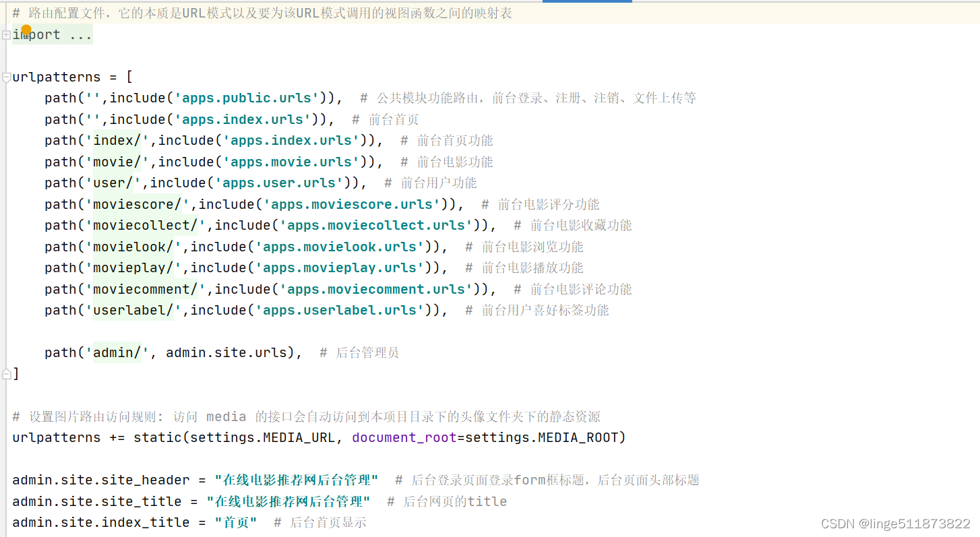
Task: Click 'admin.site.index_title' assignment
Action: point(101,522)
